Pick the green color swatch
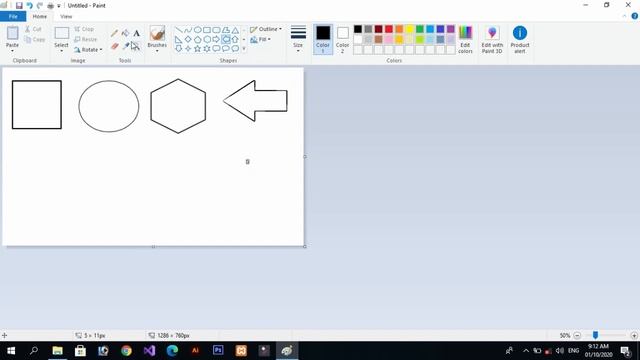The image size is (640, 360). (420, 29)
